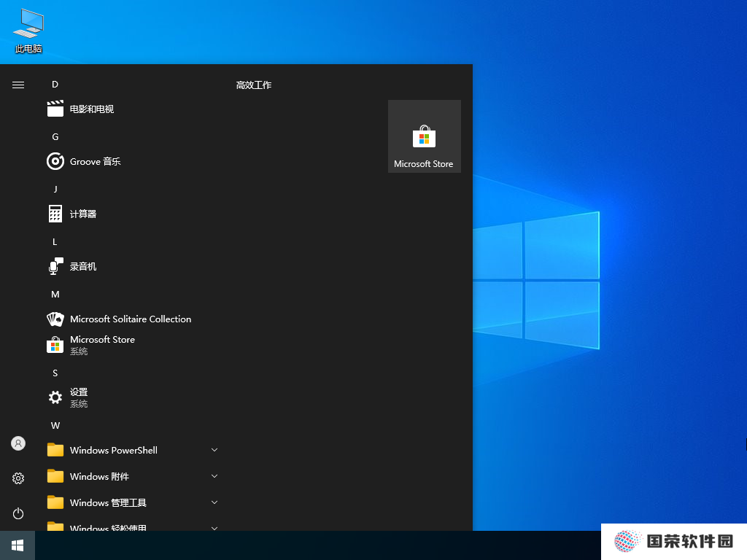This screenshot has width=747, height=560.
Task: Open Microsoft Store from the app list
Action: click(x=133, y=345)
